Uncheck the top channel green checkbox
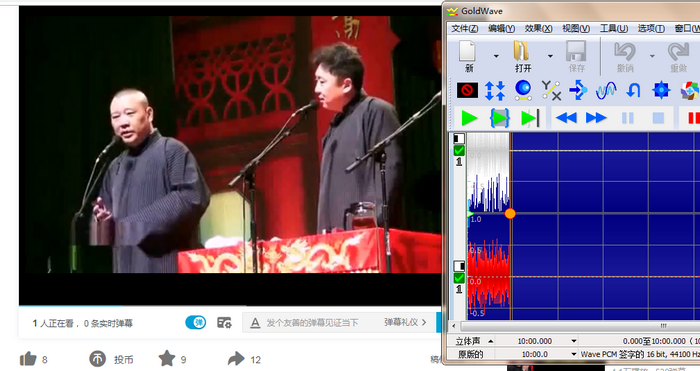Image resolution: width=700 pixels, height=371 pixels. point(459,151)
